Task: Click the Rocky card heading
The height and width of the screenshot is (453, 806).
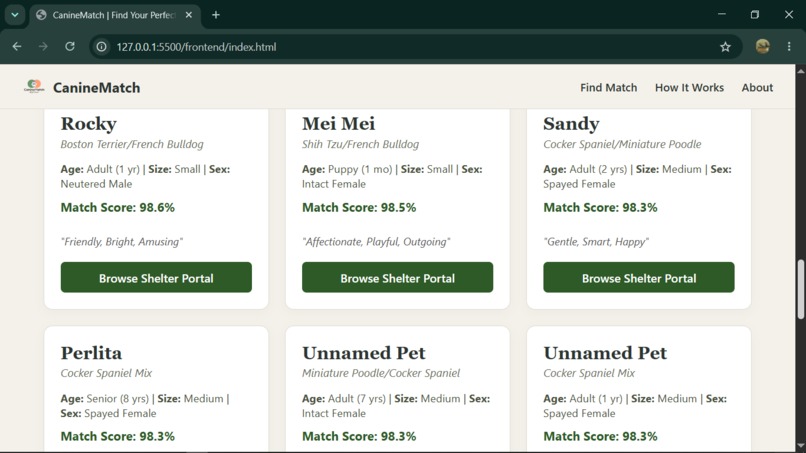Action: (x=89, y=124)
